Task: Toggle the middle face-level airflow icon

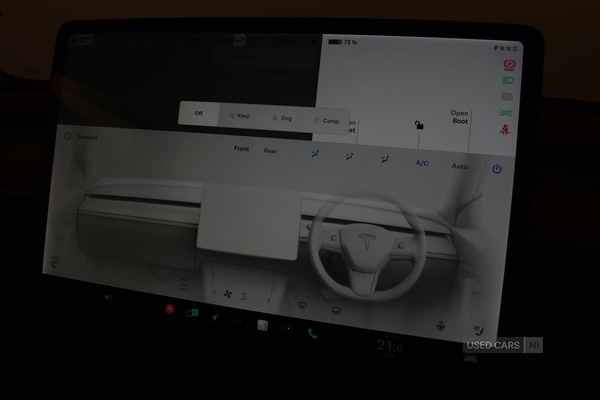Action: pyautogui.click(x=349, y=156)
